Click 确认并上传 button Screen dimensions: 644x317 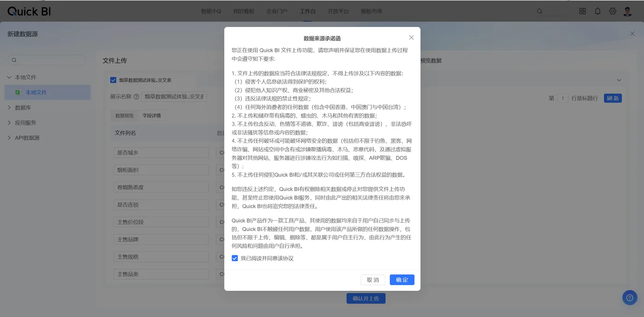[x=366, y=299]
